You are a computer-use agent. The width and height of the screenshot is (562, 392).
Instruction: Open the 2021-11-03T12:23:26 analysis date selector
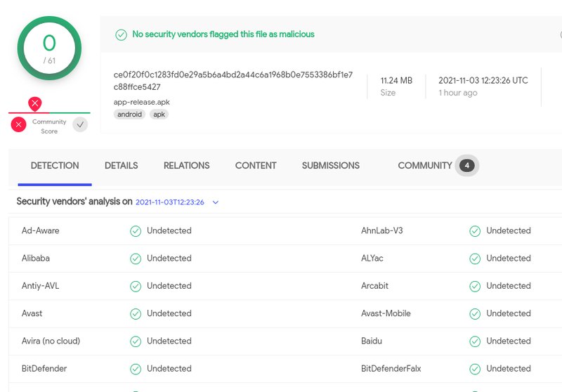[x=170, y=202]
